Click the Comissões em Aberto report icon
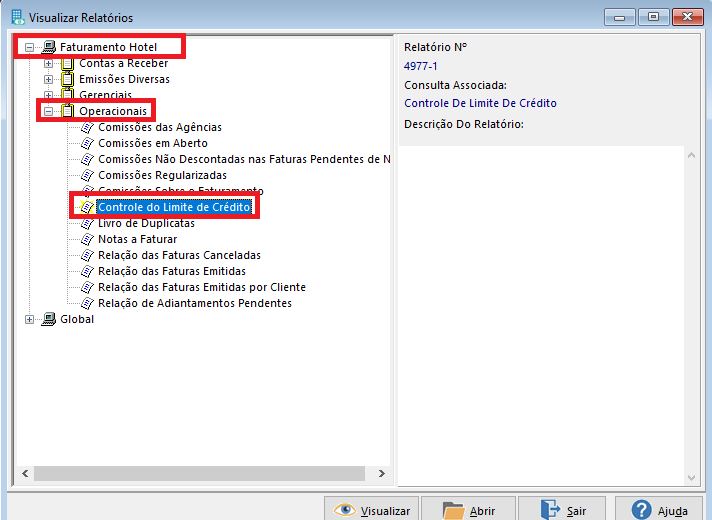 [x=87, y=144]
